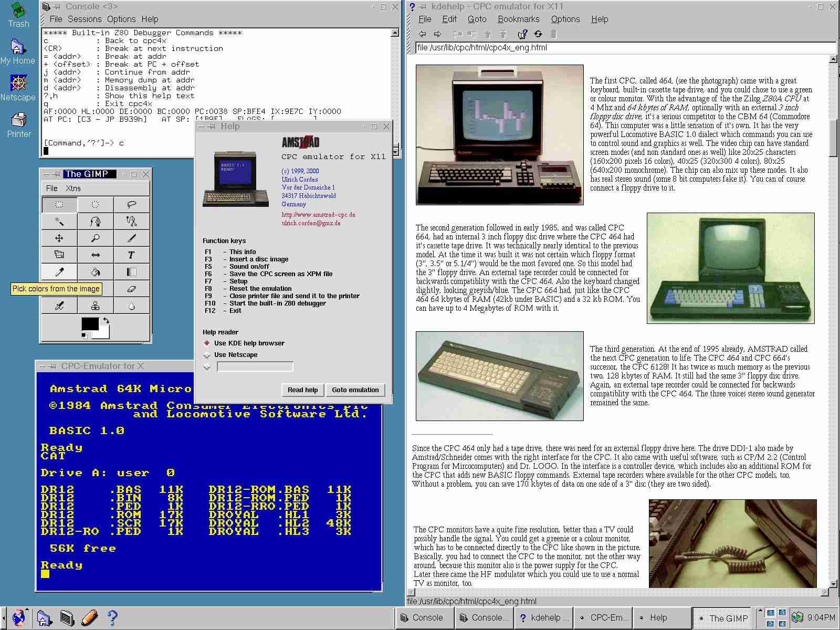Switch to CPC-Em... taskbar entry
840x630 pixels.
pos(603,618)
